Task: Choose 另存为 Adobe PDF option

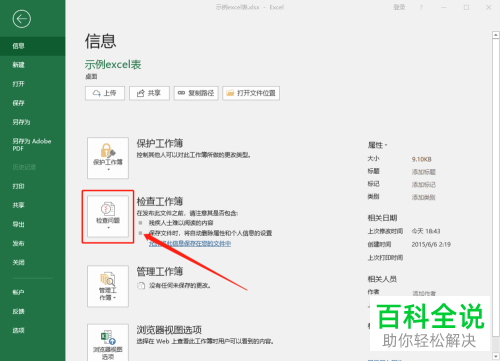Action: point(32,145)
